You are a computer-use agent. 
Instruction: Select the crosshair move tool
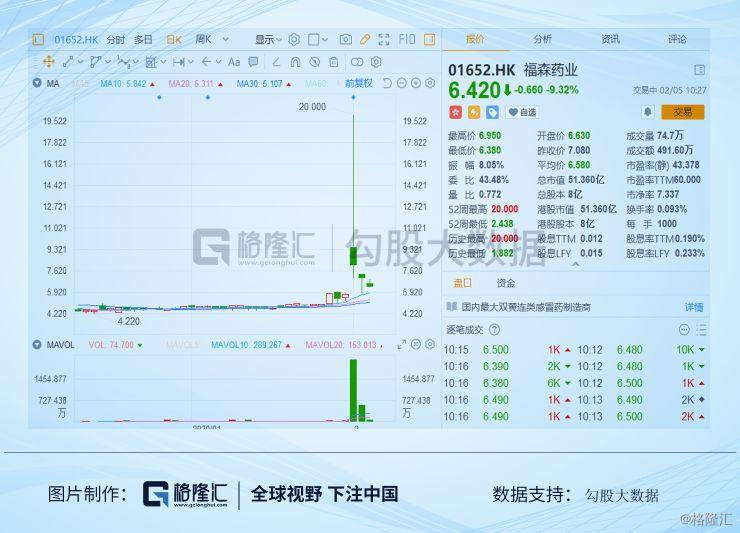pos(49,61)
